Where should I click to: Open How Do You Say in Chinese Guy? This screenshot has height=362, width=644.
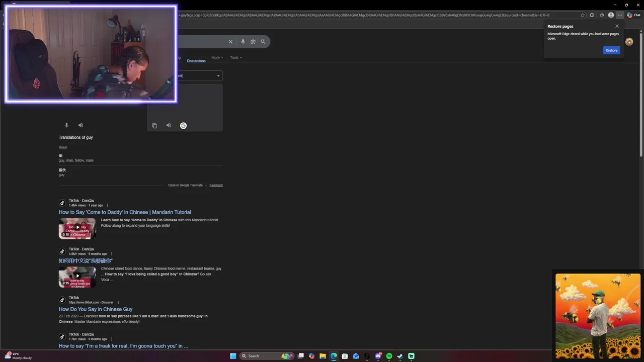click(x=96, y=309)
